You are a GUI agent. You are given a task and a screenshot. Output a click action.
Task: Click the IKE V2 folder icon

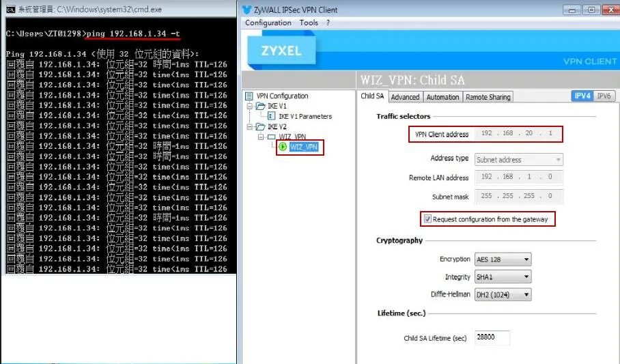pyautogui.click(x=260, y=126)
